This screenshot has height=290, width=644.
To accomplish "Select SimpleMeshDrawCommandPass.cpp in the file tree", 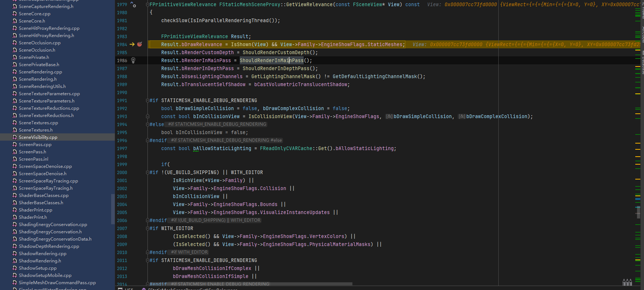I will coord(57,283).
